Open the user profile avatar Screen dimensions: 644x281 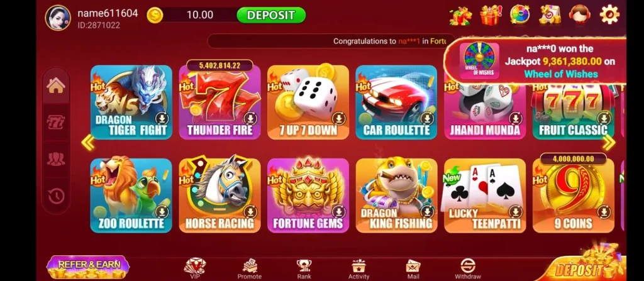tap(58, 18)
